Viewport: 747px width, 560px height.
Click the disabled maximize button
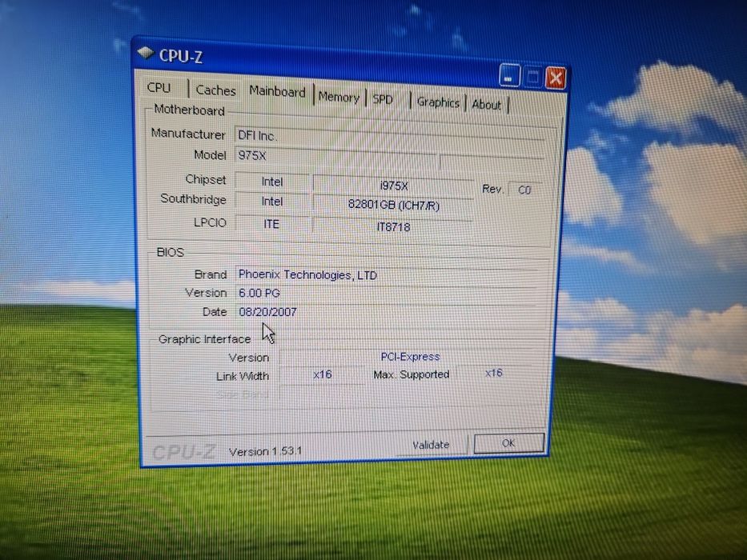532,77
